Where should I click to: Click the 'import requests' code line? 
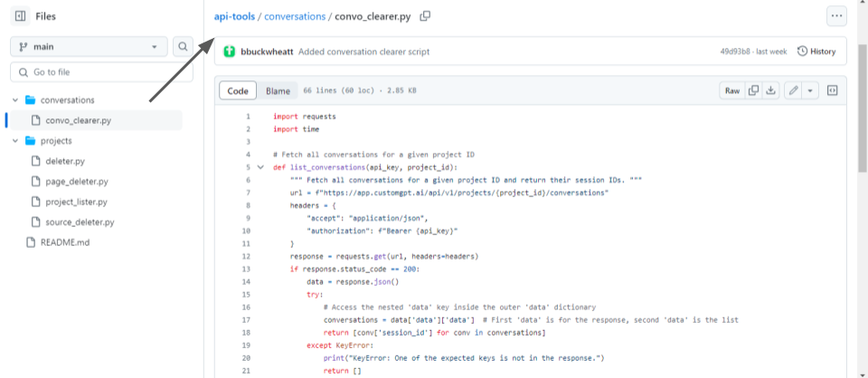[305, 117]
